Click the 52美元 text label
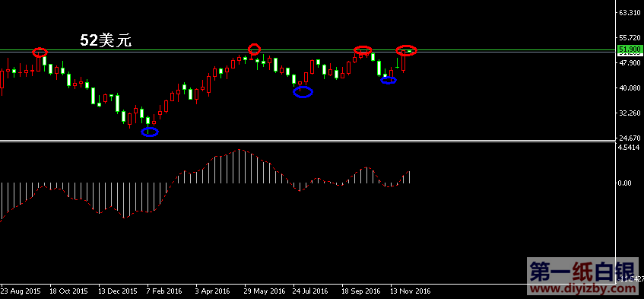The image size is (644, 299). click(106, 40)
